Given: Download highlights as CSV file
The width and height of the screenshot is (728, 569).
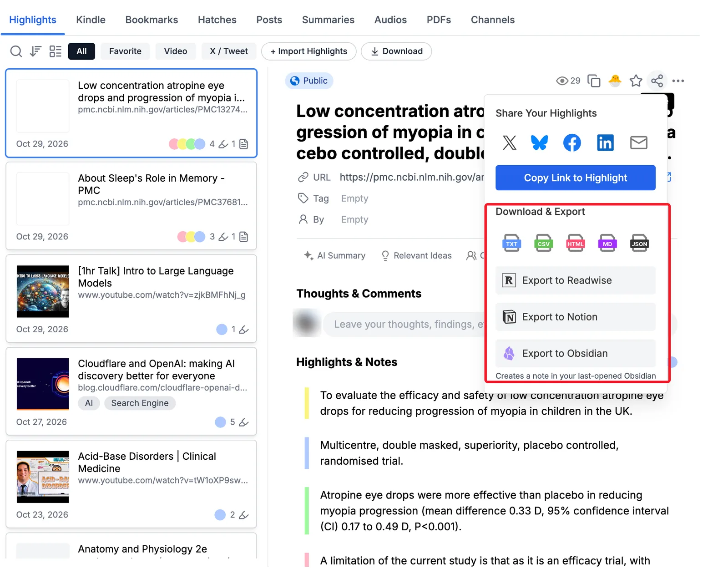Looking at the screenshot, I should [544, 244].
